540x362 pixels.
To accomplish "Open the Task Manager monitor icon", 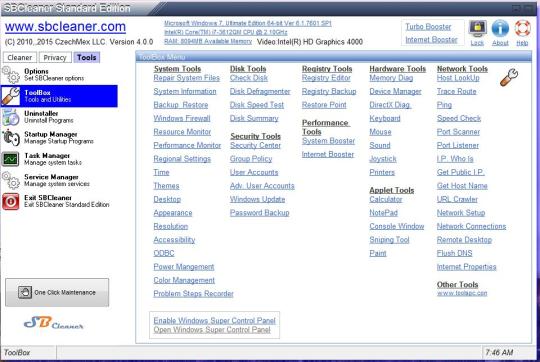I will (x=11, y=159).
